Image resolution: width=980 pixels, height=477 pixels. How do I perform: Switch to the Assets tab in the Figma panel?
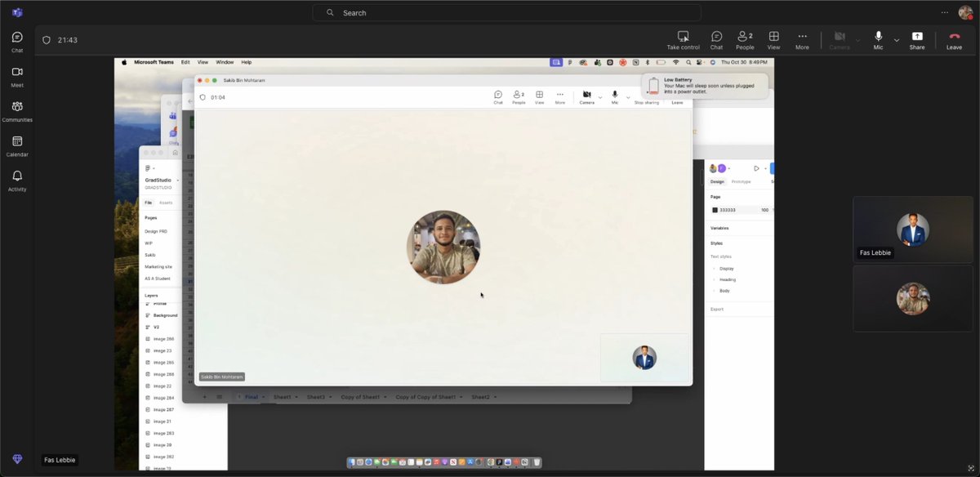(x=166, y=203)
